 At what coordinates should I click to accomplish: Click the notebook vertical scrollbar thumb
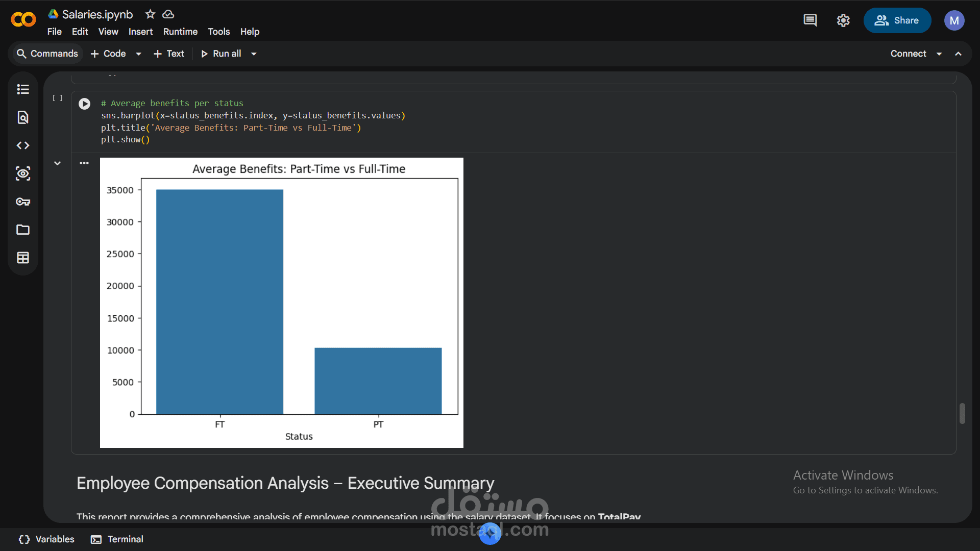pos(962,413)
